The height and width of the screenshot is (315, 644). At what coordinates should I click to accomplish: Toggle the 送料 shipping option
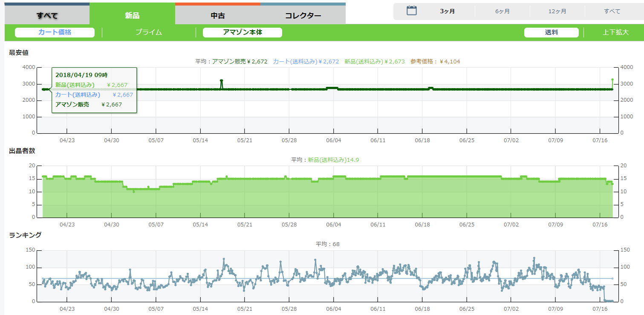tap(551, 32)
